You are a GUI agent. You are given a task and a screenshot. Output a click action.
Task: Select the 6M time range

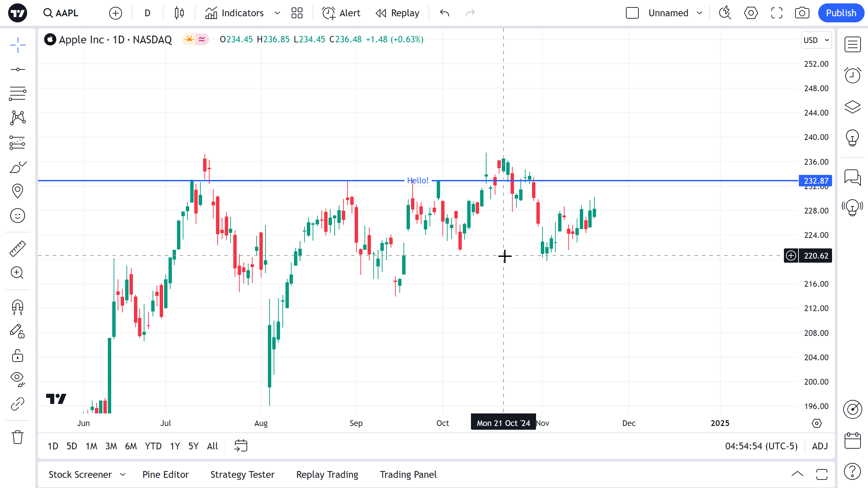131,446
